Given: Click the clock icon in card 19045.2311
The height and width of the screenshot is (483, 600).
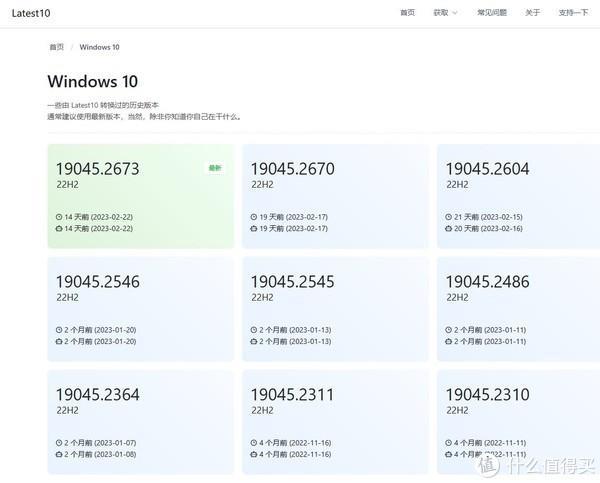Looking at the screenshot, I should coord(254,443).
